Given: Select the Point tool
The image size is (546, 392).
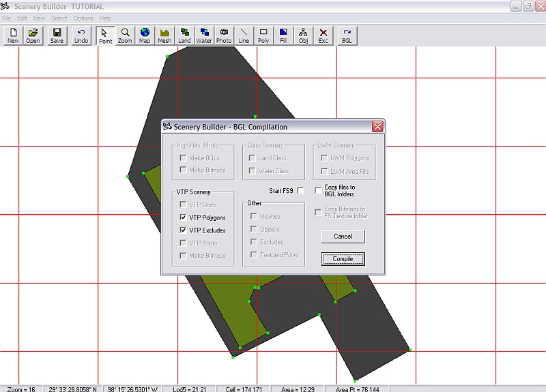Looking at the screenshot, I should 105,35.
